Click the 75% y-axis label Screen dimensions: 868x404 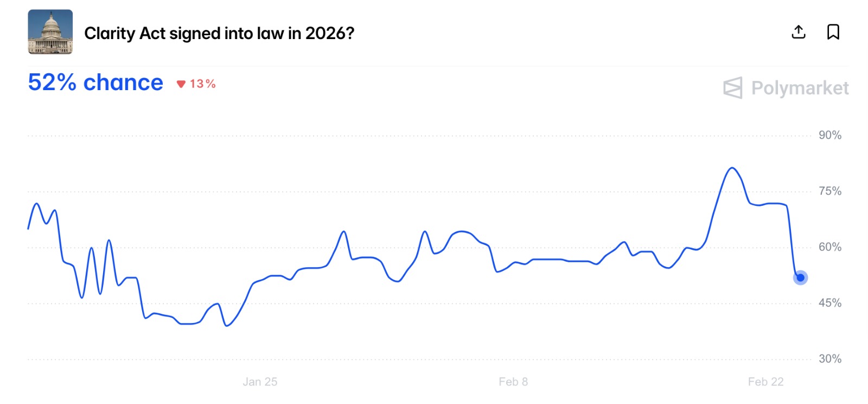pyautogui.click(x=829, y=191)
